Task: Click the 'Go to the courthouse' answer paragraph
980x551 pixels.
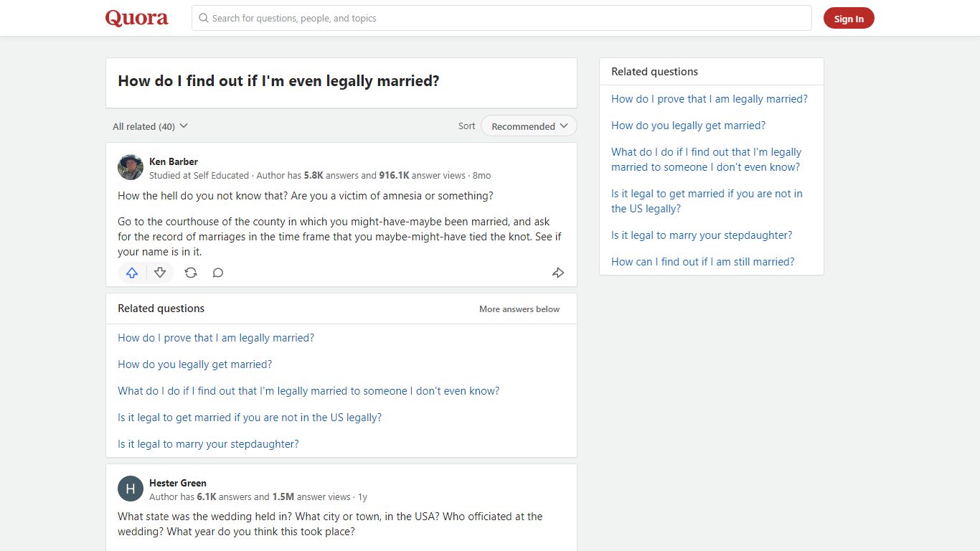Action: coord(339,237)
